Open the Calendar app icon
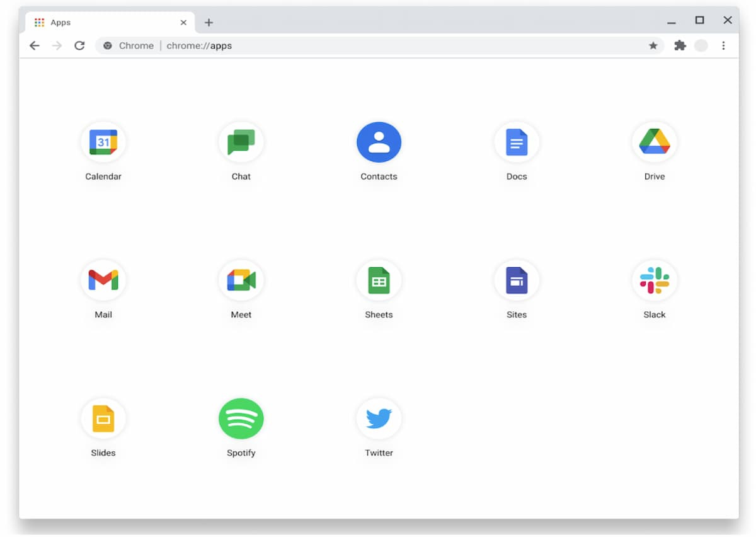 coord(103,142)
